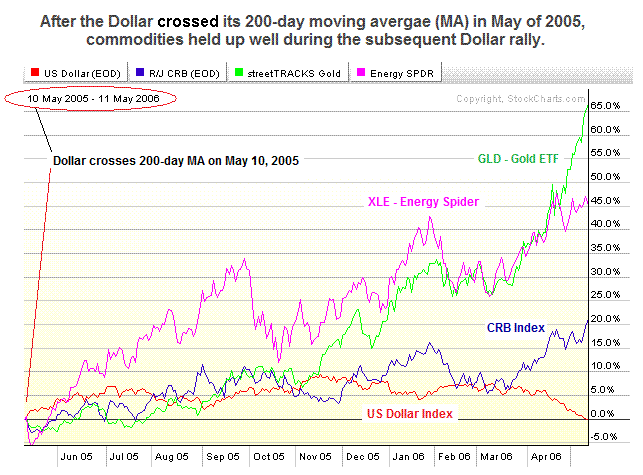The height and width of the screenshot is (475, 643).
Task: Select the US Dollar (EOD) legend tab
Action: point(75,73)
